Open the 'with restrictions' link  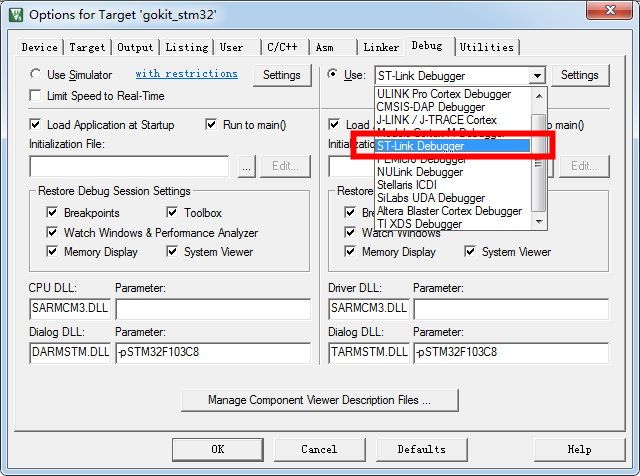tap(186, 74)
